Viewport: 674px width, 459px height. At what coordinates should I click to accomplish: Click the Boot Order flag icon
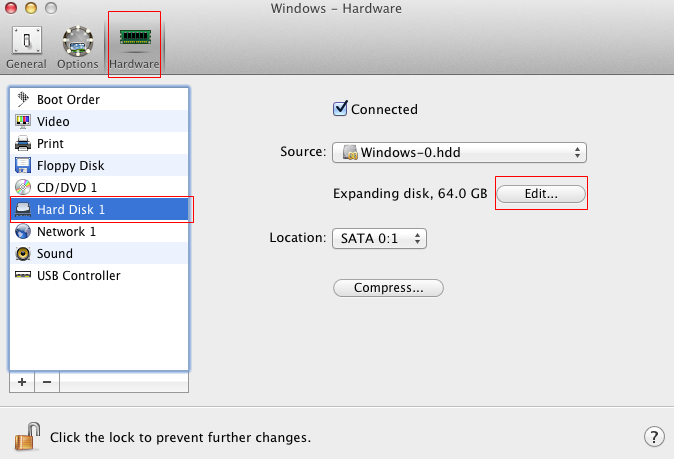[23, 99]
